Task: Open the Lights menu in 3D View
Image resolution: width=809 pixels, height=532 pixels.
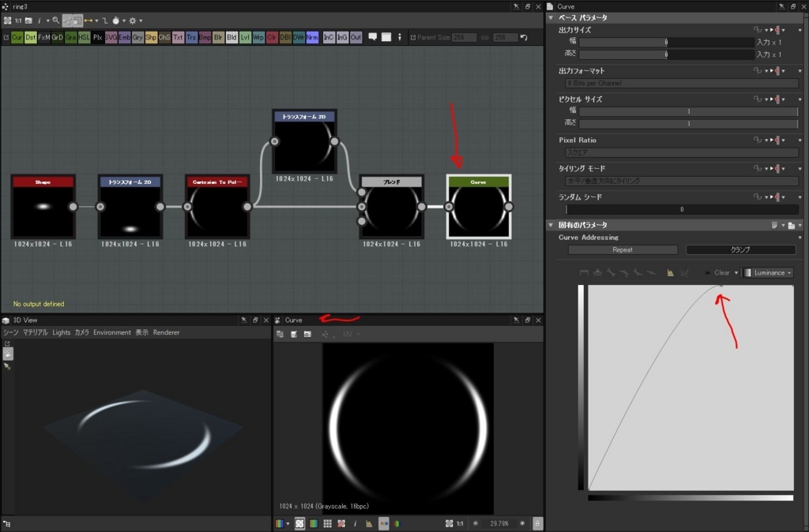Action: pos(62,332)
